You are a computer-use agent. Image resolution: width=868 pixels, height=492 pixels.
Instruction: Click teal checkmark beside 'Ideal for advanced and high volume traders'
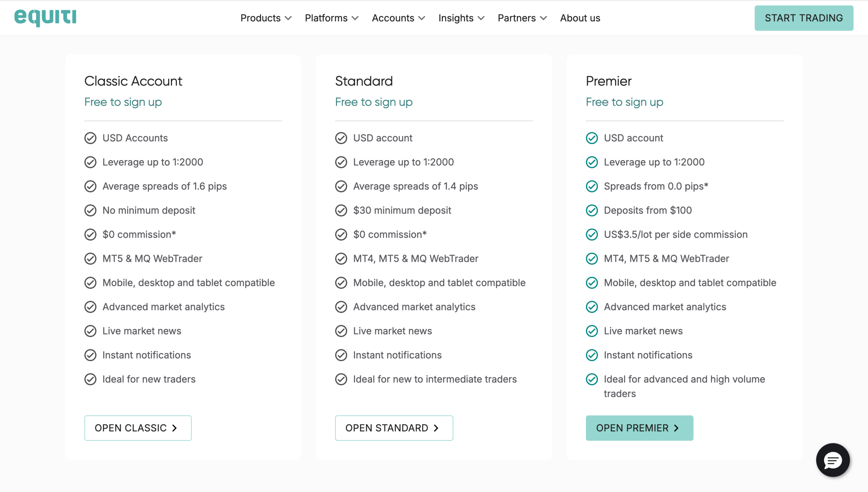(592, 379)
